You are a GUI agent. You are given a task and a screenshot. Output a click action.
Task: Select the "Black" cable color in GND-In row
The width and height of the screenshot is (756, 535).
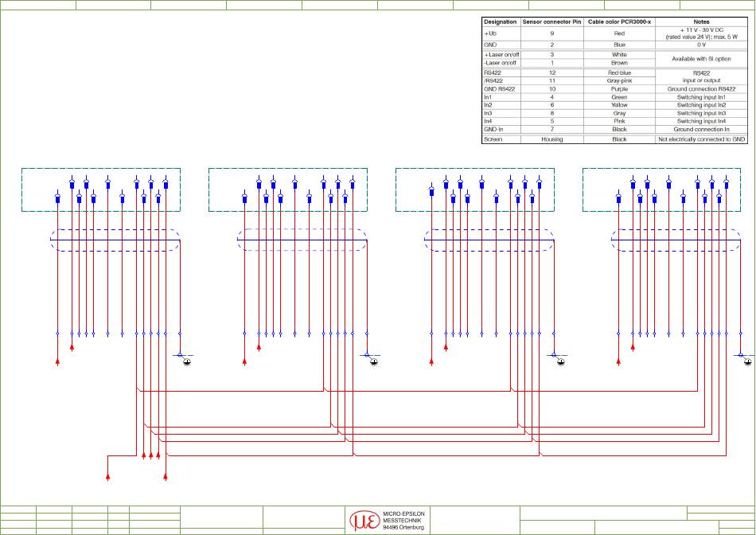(620, 129)
